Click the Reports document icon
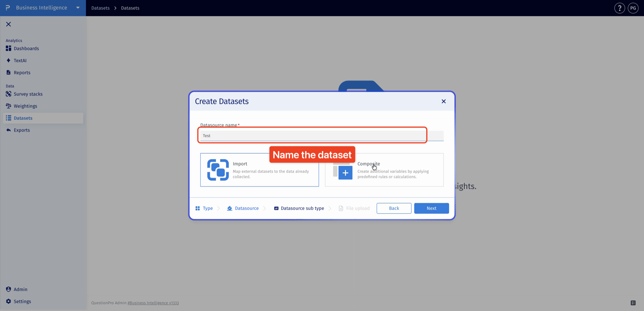This screenshot has width=644, height=311. click(x=8, y=72)
